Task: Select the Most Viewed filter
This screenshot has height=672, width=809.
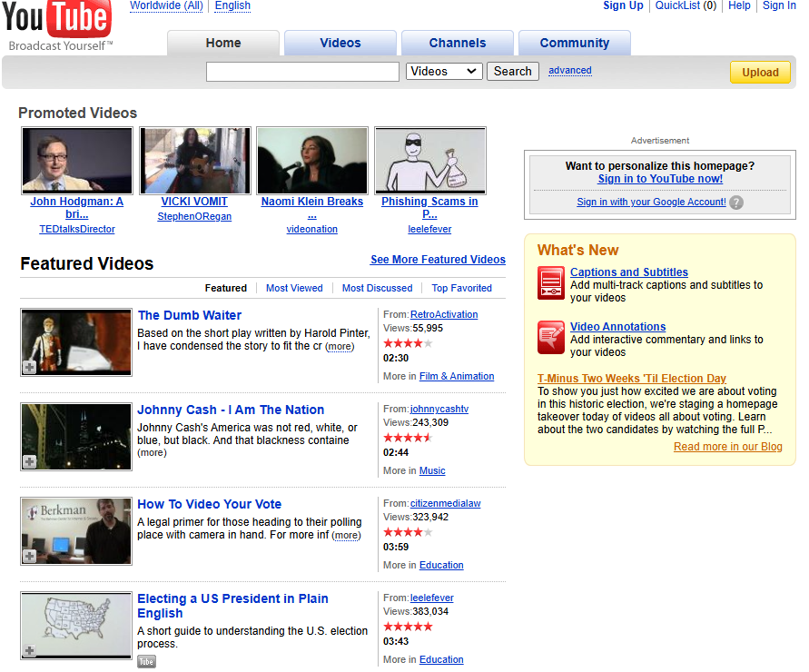Action: pos(294,288)
